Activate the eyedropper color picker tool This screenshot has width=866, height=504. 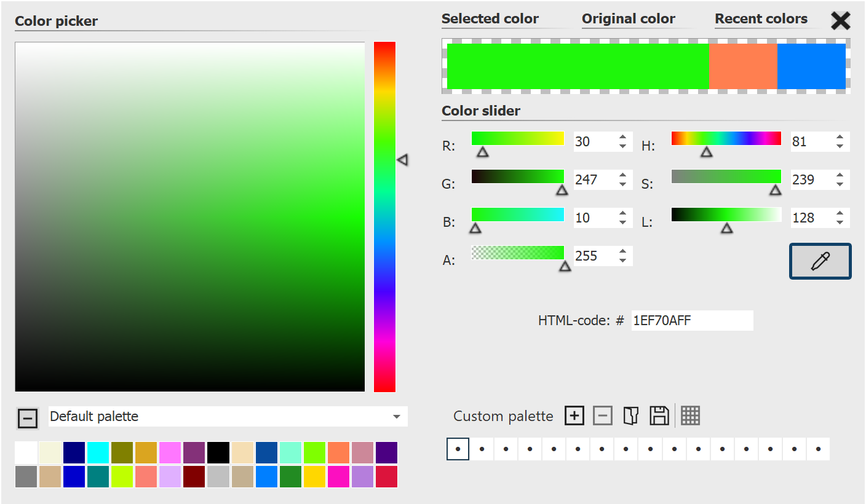coord(820,261)
